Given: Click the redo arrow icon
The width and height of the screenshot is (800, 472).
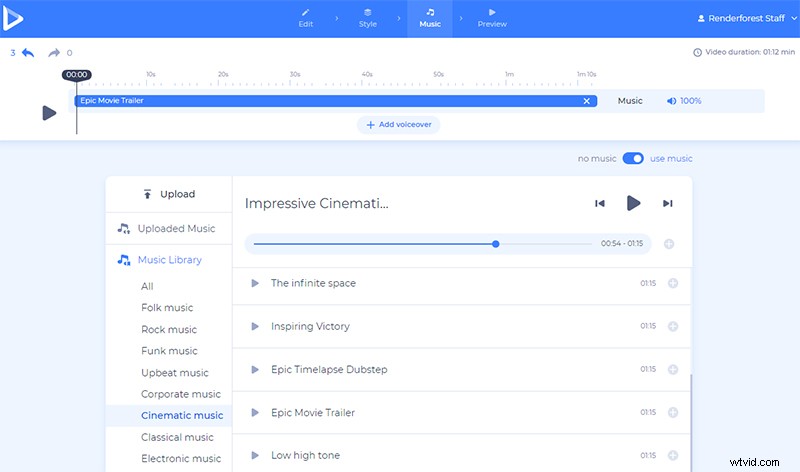Looking at the screenshot, I should 54,53.
